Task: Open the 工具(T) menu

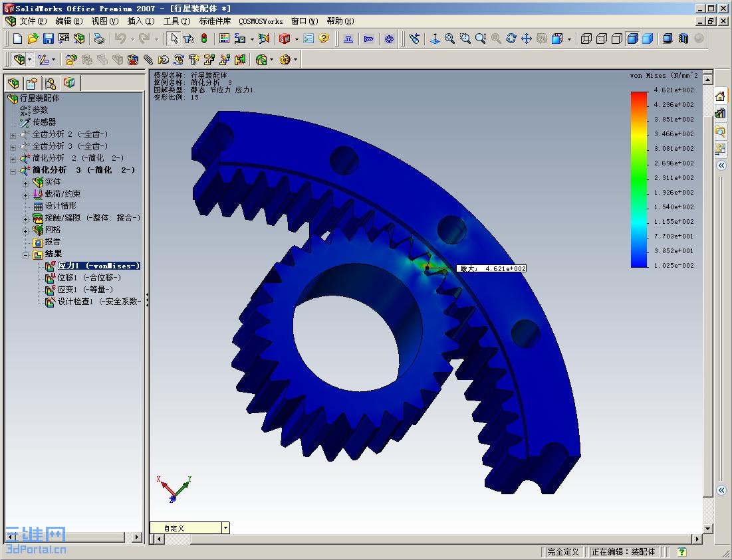Action: (177, 21)
